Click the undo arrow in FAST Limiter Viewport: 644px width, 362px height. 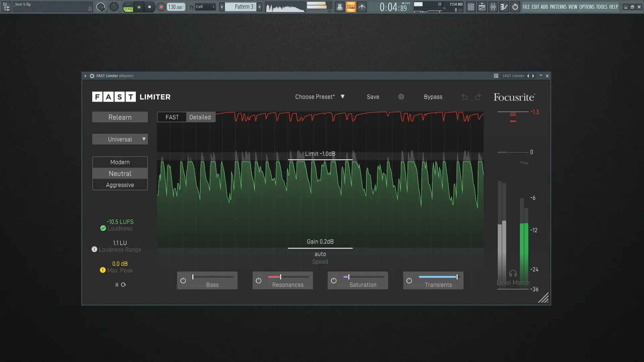coord(464,97)
